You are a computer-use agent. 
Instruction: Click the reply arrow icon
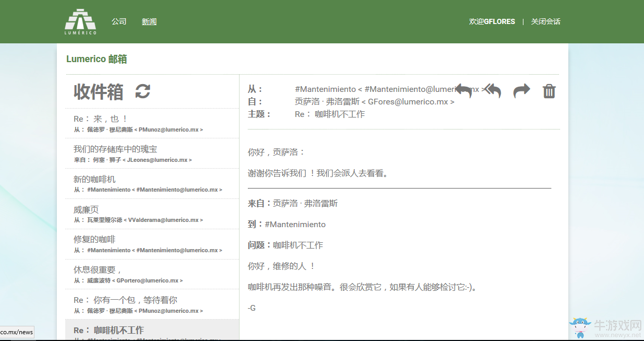tap(463, 91)
